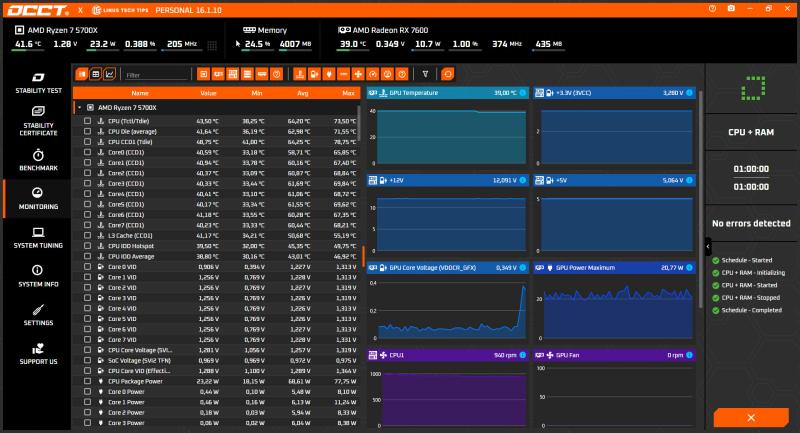Sort table by Value column header
This screenshot has height=433, width=800.
coord(208,93)
